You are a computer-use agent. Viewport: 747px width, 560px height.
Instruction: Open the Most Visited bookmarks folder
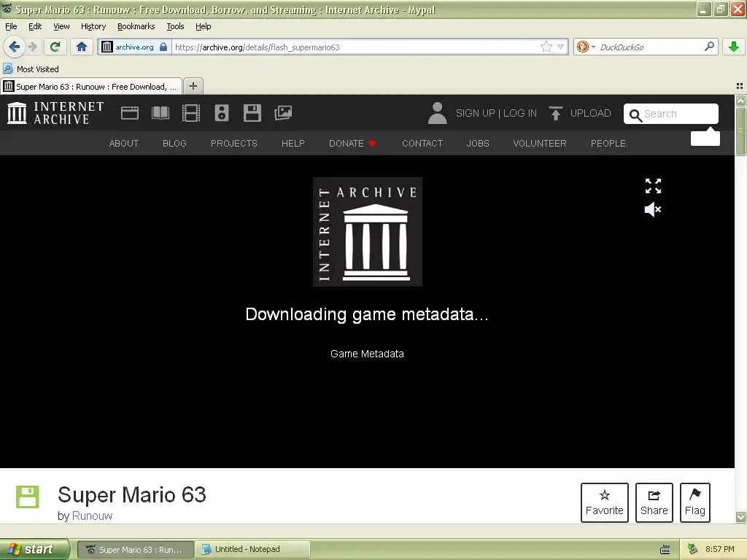pos(31,69)
